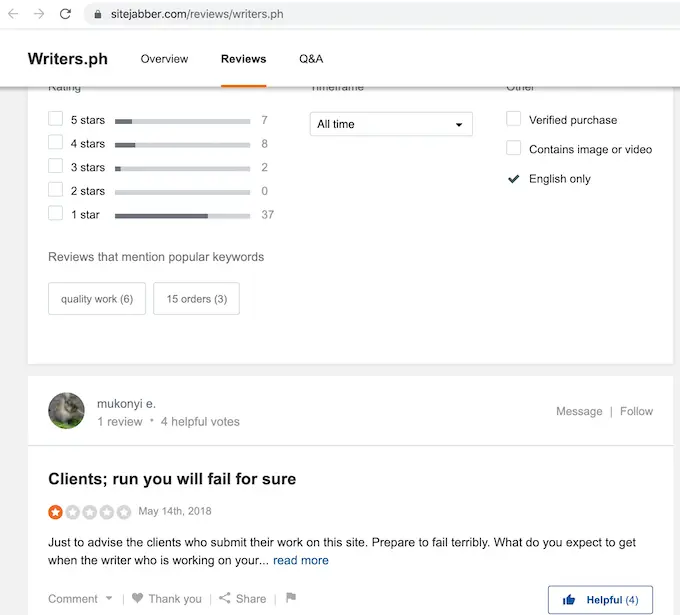Click the 3 stars rating bar
This screenshot has height=615, width=680.
pos(183,169)
